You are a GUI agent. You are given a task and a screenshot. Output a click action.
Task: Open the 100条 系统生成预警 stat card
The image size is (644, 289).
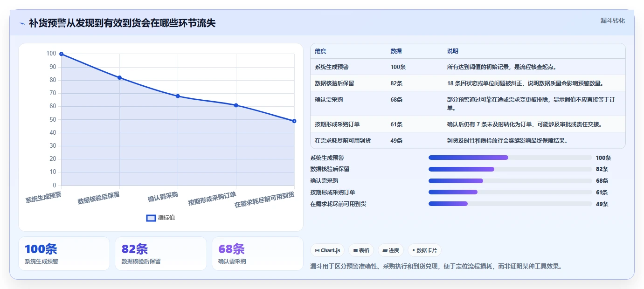[x=64, y=254]
